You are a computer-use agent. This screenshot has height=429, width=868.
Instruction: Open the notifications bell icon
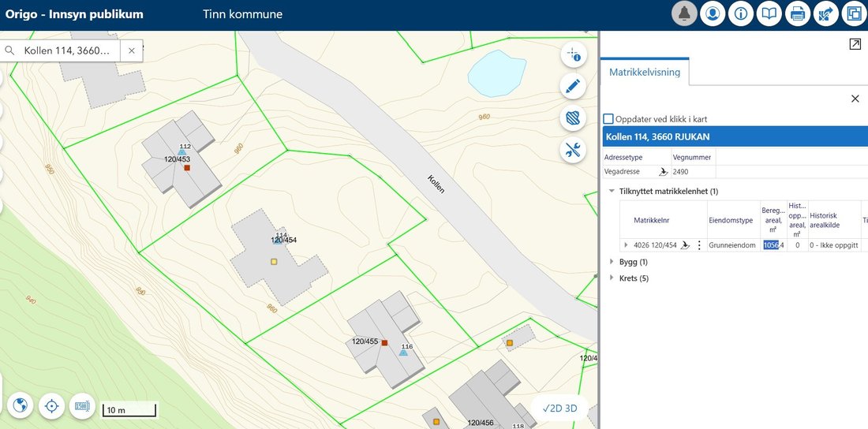pos(684,14)
